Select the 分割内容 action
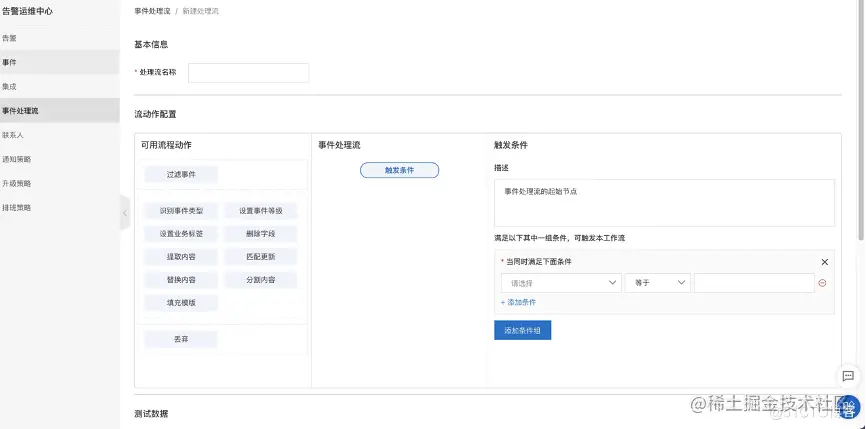Viewport: 866px width, 429px height. pos(261,280)
